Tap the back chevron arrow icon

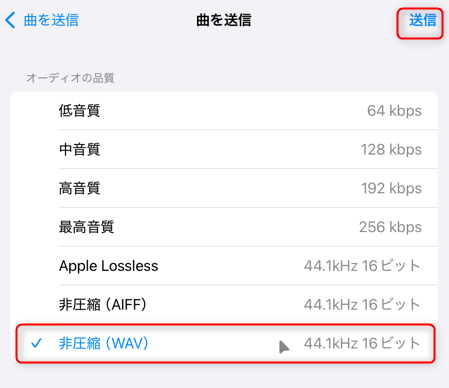click(10, 20)
